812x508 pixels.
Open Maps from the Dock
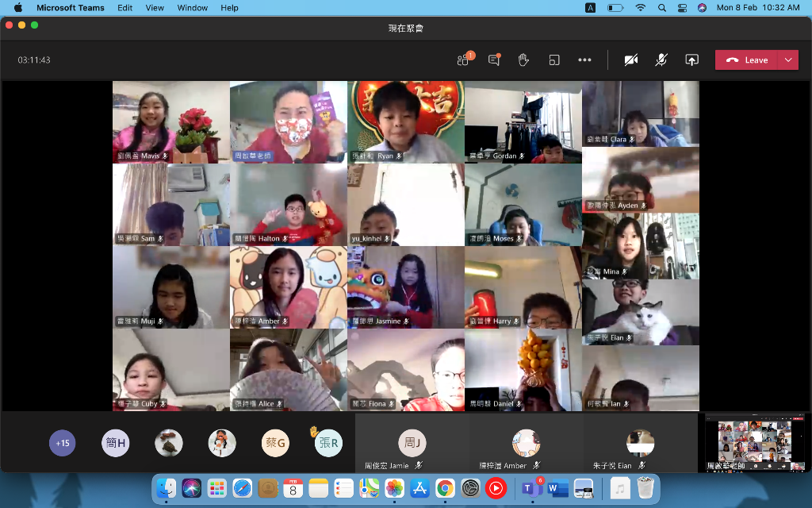pyautogui.click(x=370, y=488)
